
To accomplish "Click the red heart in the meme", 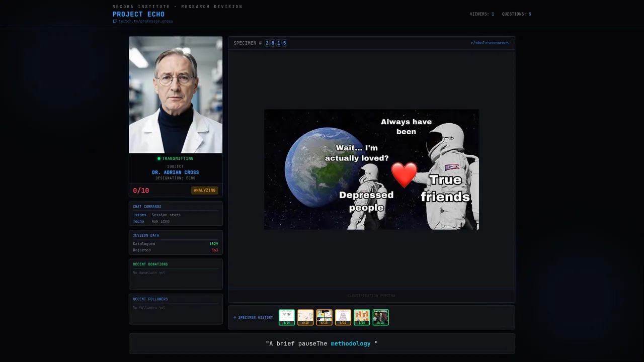I will point(405,174).
